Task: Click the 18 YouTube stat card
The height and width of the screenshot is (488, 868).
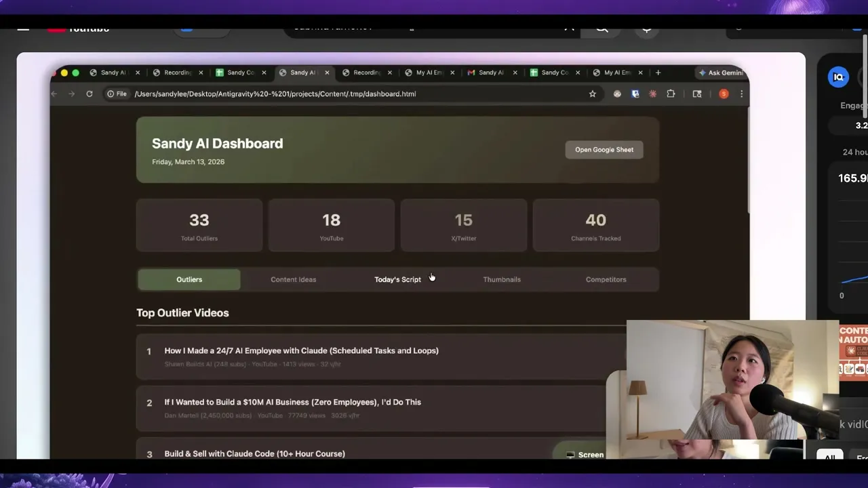Action: tap(332, 226)
